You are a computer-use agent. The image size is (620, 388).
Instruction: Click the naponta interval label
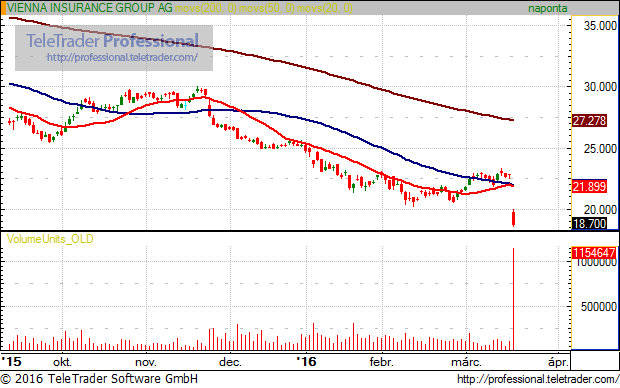coord(548,8)
